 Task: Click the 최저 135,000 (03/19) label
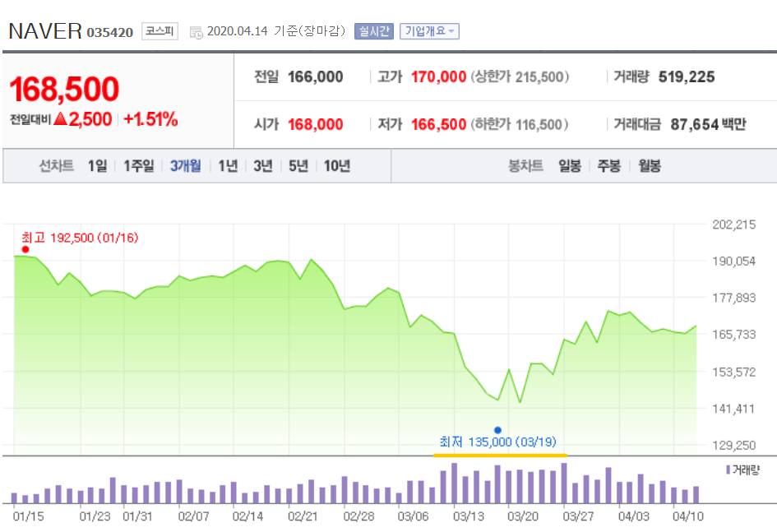(x=497, y=442)
